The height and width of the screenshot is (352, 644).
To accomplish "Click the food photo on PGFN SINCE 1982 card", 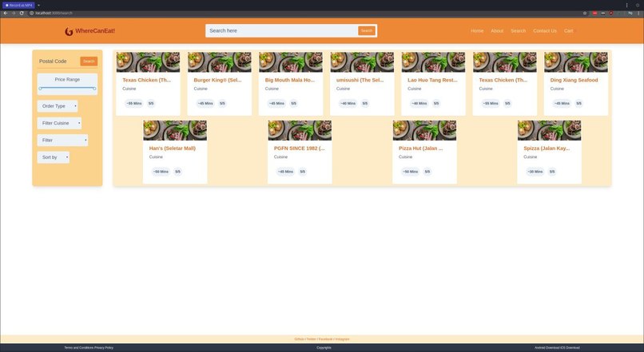I will (300, 130).
